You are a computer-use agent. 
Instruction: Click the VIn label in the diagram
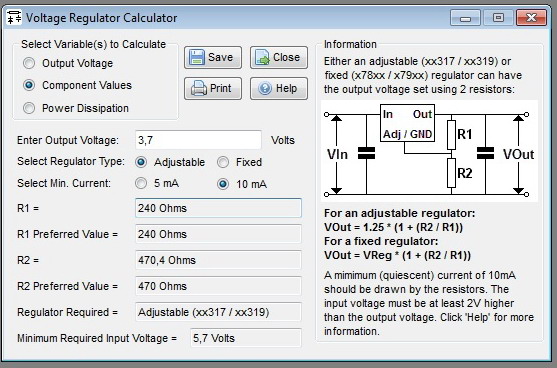point(337,155)
